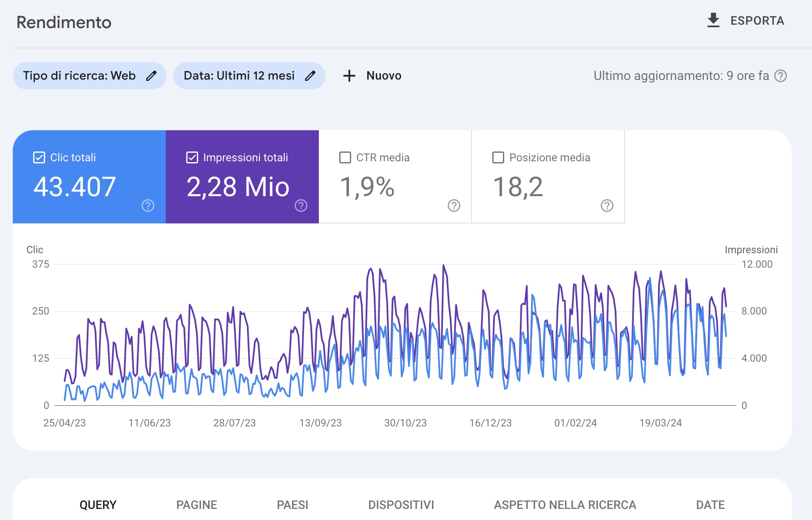Click the Ultimo aggiornamento: 9 ore fa text
The image size is (812, 520).
[681, 76]
